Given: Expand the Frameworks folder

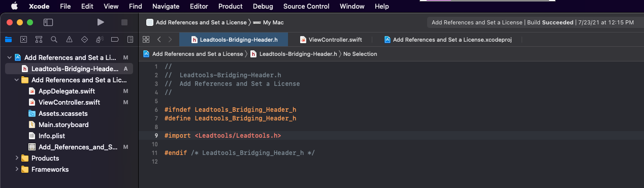Looking at the screenshot, I should 16,169.
